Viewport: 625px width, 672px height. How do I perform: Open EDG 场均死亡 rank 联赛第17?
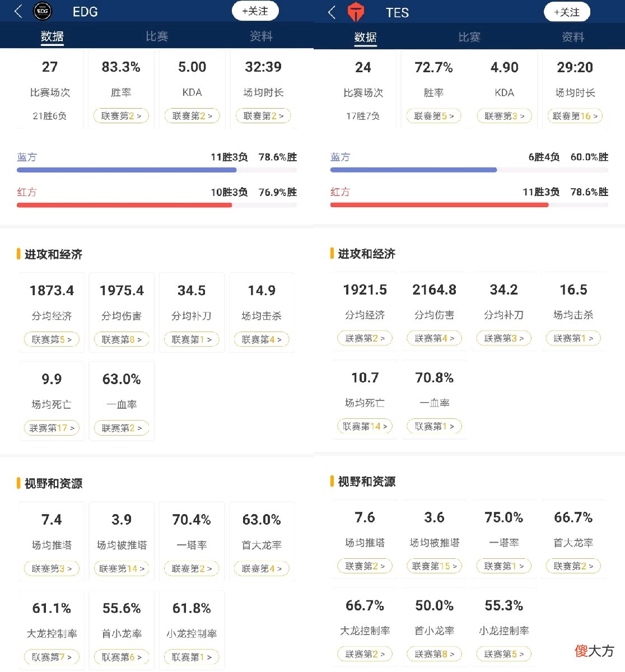tap(52, 428)
